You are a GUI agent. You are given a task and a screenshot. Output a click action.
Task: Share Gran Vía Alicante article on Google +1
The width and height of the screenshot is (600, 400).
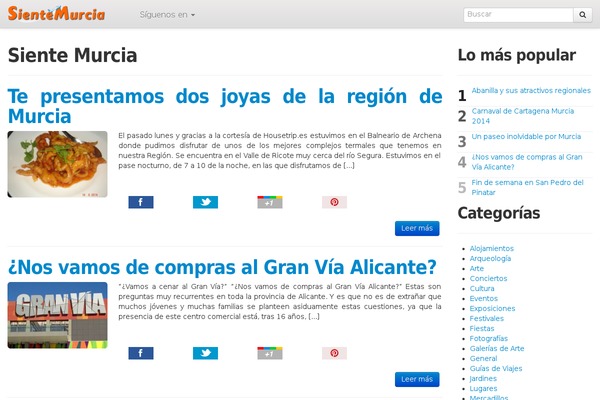coord(270,353)
